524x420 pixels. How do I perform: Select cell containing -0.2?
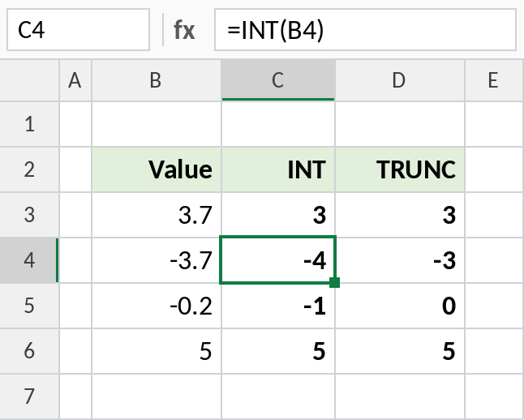[x=157, y=306]
